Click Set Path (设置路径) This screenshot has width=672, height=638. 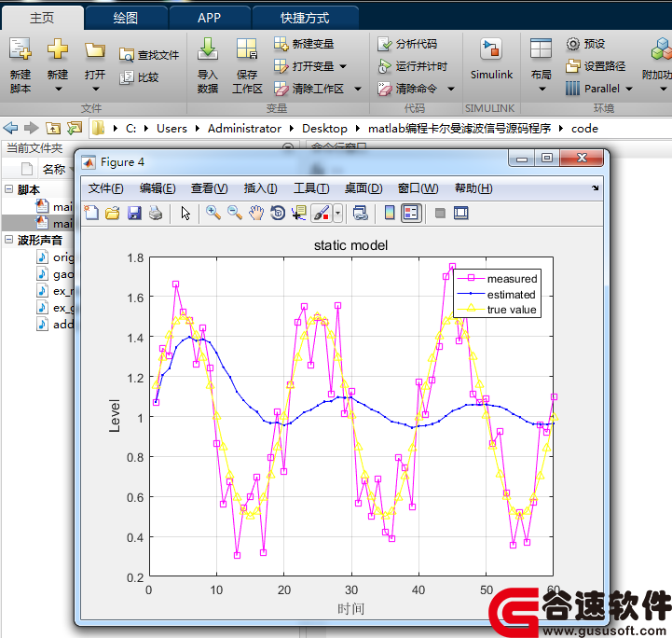click(596, 66)
